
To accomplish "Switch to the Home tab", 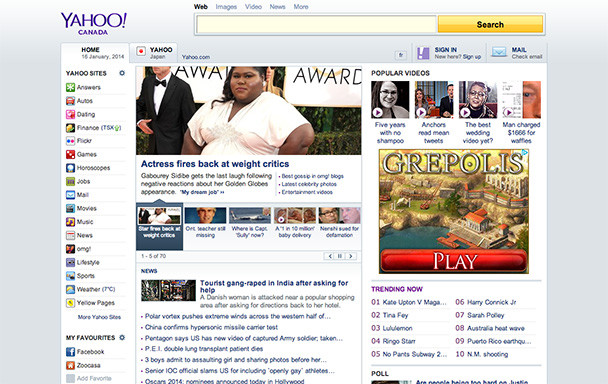I will tap(95, 53).
